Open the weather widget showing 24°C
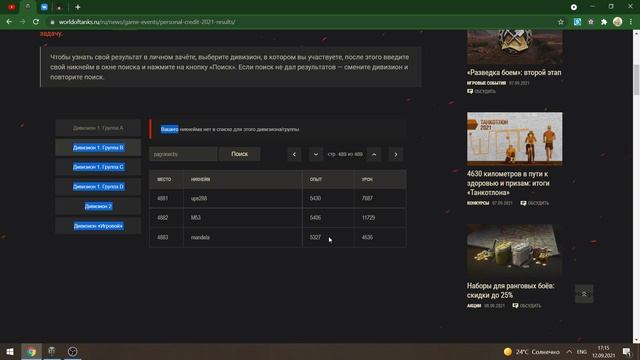Image resolution: width=640 pixels, height=360 pixels. coord(531,351)
